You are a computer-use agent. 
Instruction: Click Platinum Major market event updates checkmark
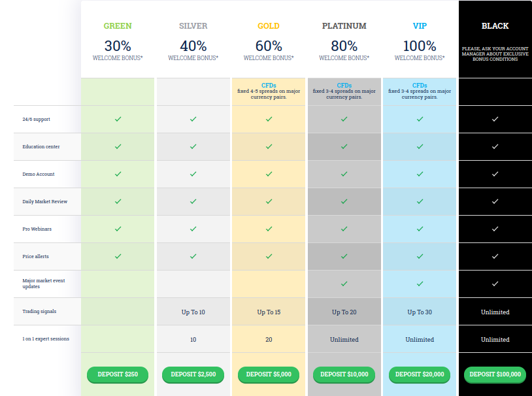point(344,284)
